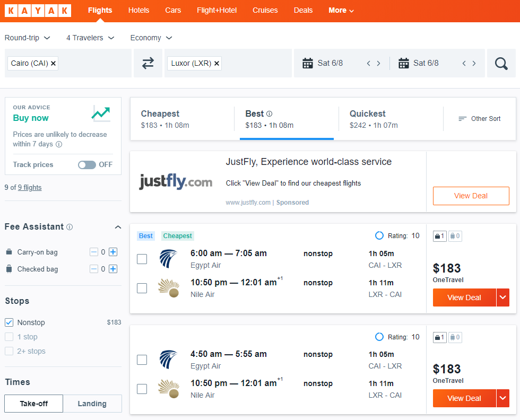
Task: Click View Deal for 4:50 am flight
Action: pos(464,398)
